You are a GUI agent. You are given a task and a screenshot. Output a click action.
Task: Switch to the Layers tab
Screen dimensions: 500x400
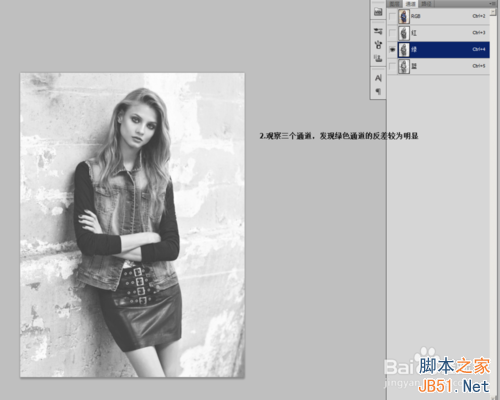tap(395, 4)
